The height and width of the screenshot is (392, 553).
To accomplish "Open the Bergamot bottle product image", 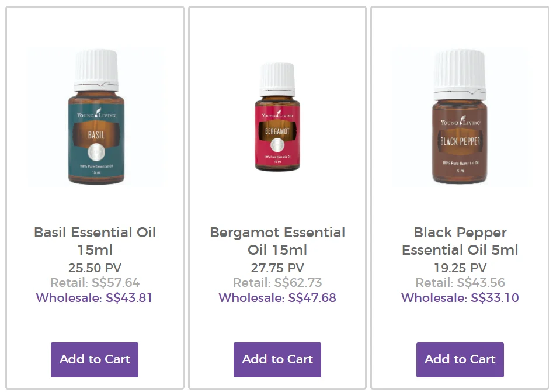I will click(x=277, y=117).
